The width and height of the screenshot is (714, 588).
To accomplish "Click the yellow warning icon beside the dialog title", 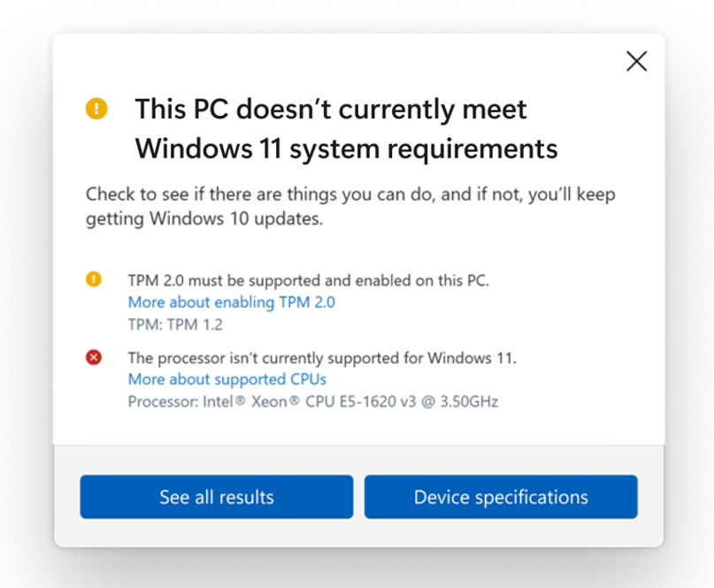I will click(96, 107).
